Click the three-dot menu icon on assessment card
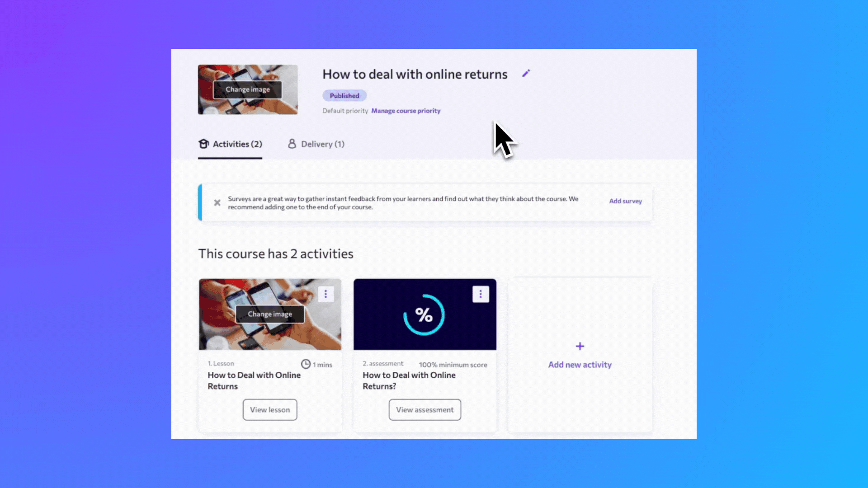This screenshot has width=868, height=488. point(481,293)
